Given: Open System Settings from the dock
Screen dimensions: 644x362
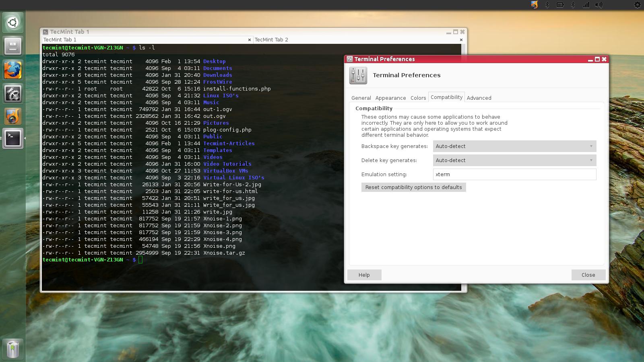Looking at the screenshot, I should 12,93.
